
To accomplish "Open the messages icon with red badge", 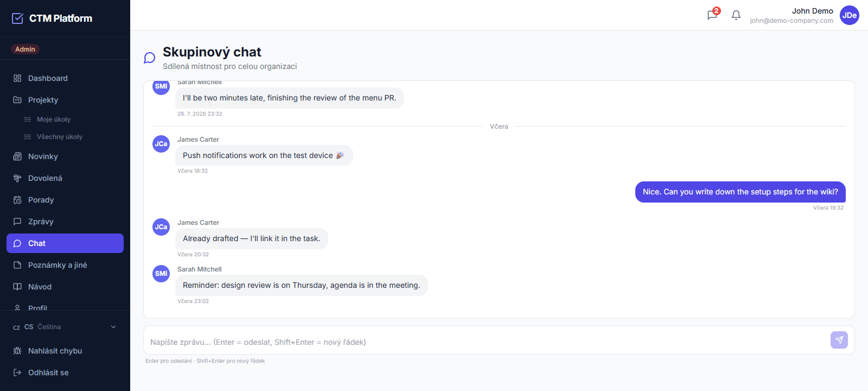I will click(x=713, y=15).
